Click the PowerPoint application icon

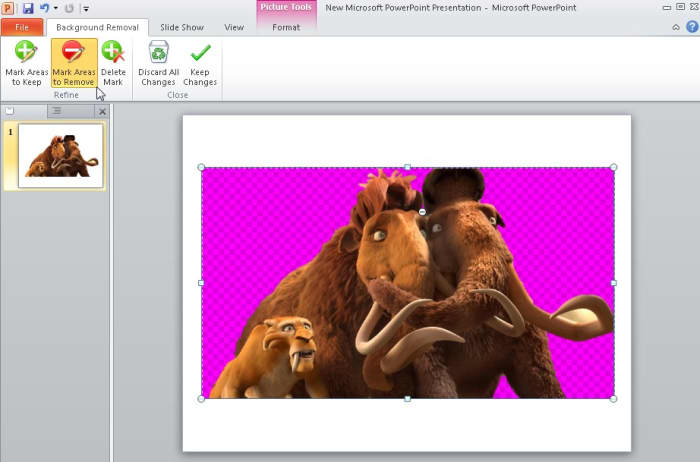click(x=8, y=8)
